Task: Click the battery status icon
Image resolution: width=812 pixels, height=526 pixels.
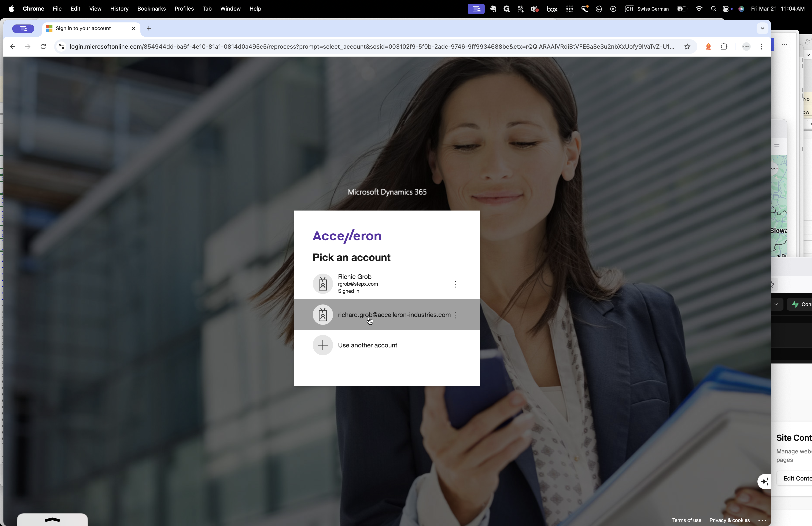Action: [x=682, y=9]
